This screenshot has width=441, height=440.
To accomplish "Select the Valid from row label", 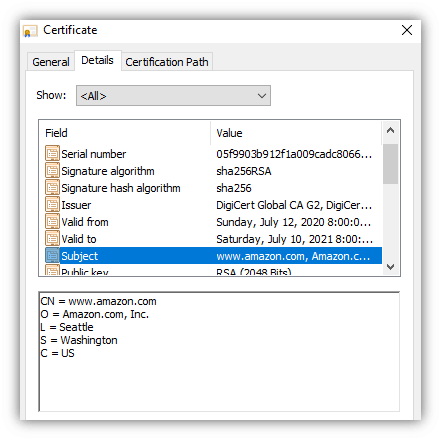I will [x=85, y=222].
